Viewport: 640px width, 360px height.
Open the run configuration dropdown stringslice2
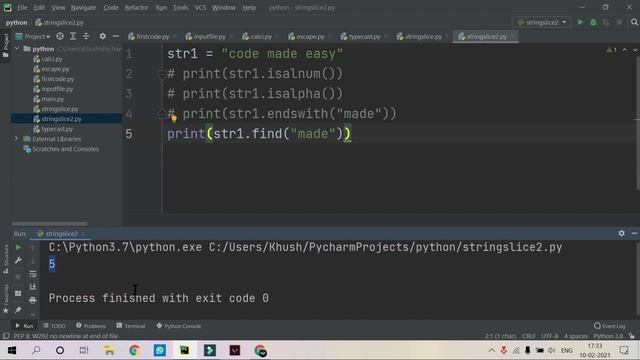click(x=542, y=22)
